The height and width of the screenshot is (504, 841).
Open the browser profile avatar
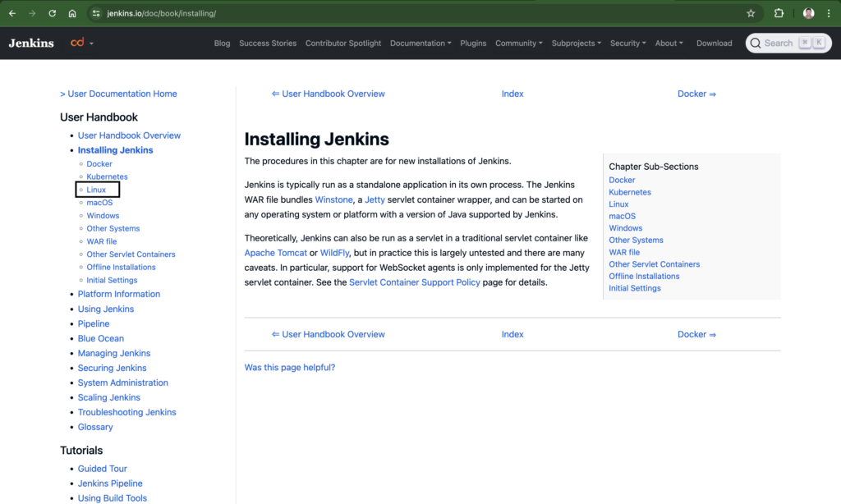tap(808, 13)
